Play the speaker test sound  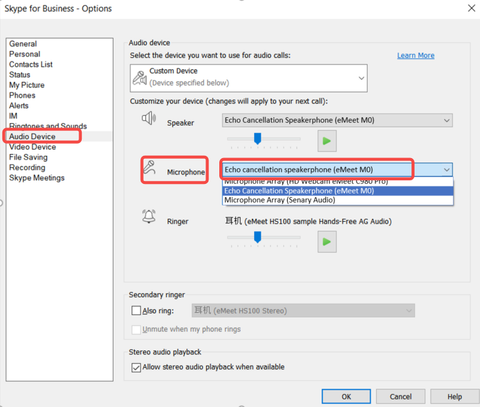[x=327, y=141]
